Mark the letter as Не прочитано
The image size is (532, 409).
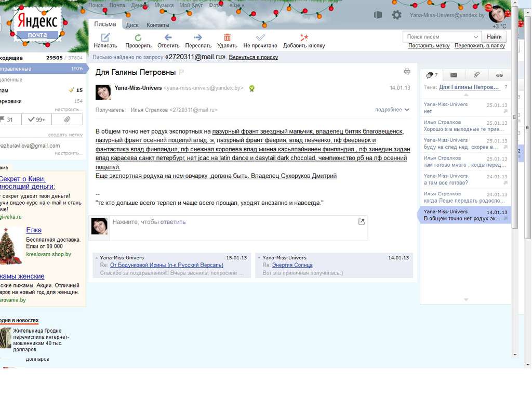pos(260,41)
